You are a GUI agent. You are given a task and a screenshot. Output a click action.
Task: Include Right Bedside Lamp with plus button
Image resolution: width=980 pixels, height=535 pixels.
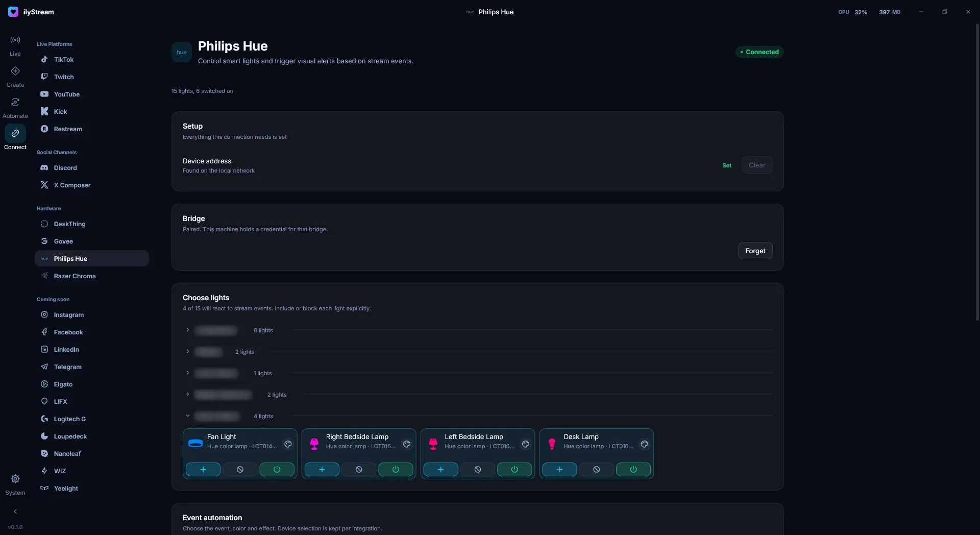pyautogui.click(x=322, y=470)
